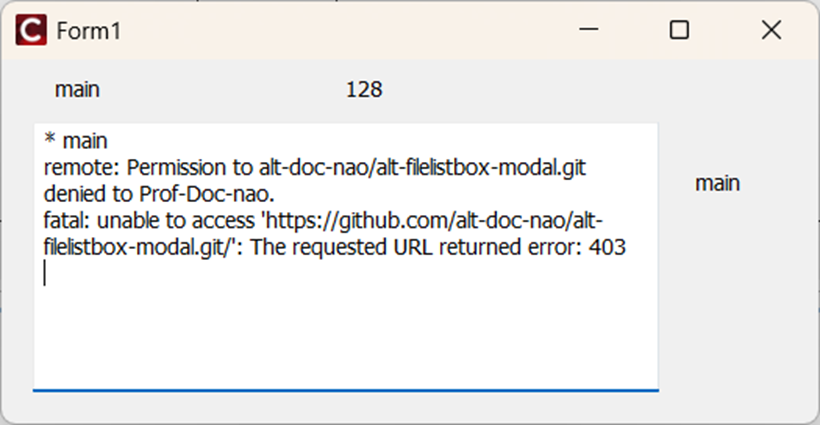Click the red C application icon

(x=31, y=30)
